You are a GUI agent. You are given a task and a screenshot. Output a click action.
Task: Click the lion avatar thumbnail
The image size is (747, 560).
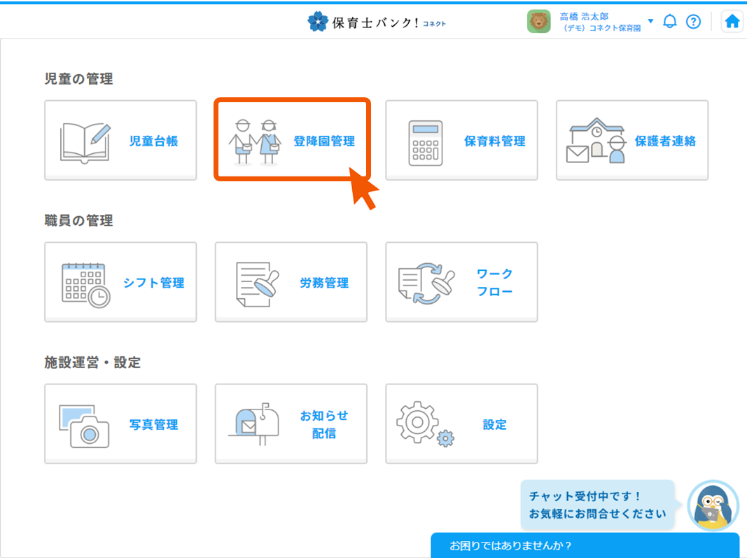pyautogui.click(x=539, y=21)
